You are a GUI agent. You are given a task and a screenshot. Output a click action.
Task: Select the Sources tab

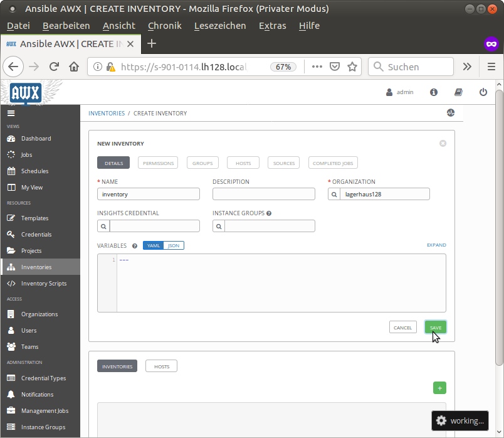[284, 163]
